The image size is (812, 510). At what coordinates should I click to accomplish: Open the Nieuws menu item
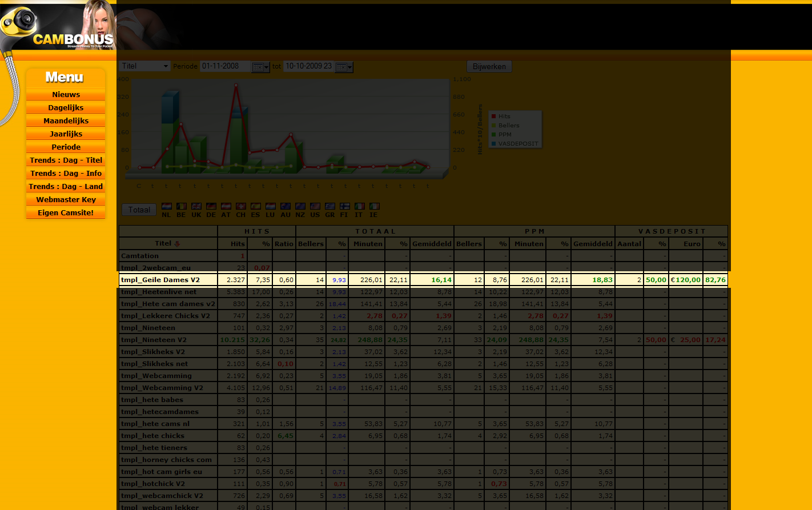pos(66,95)
